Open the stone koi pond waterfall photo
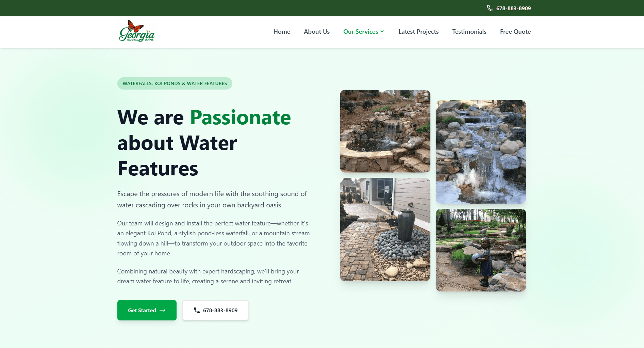The image size is (644, 348). tap(385, 131)
